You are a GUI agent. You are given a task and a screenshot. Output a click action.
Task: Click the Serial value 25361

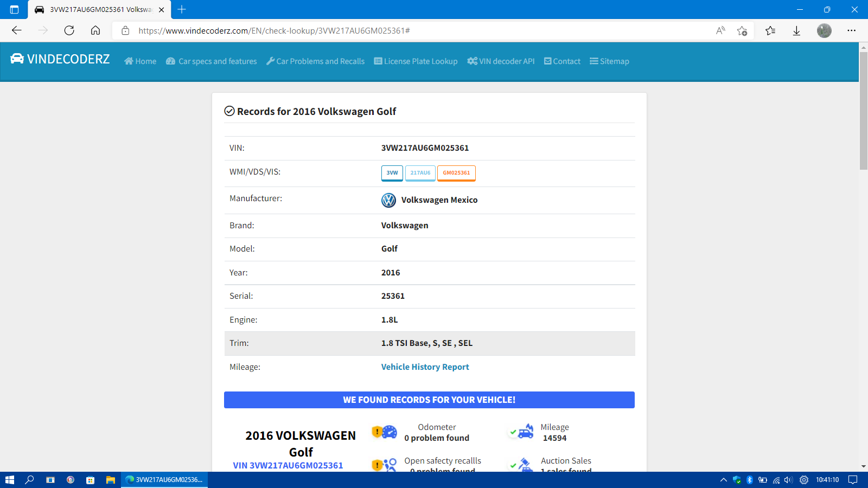click(x=393, y=296)
